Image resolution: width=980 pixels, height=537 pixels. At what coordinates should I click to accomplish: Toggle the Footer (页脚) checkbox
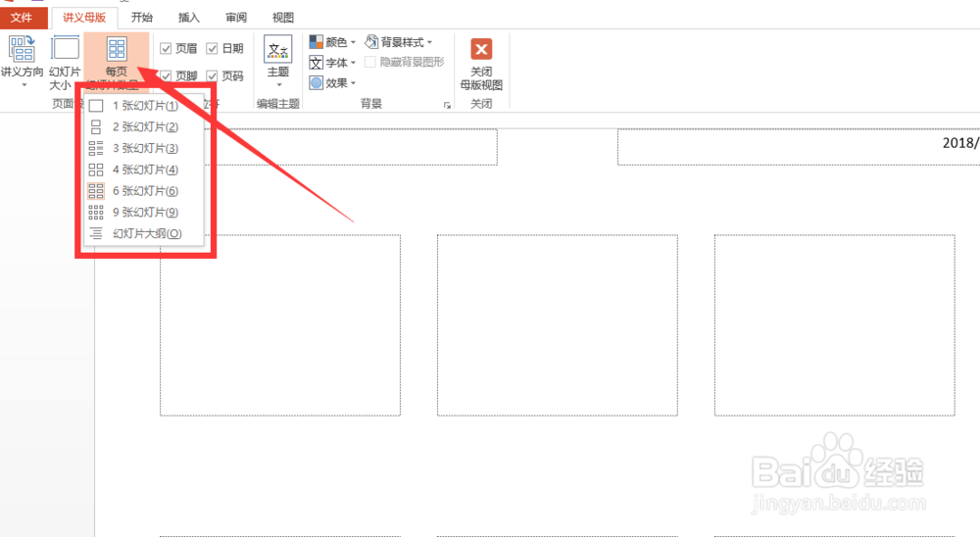click(x=166, y=75)
